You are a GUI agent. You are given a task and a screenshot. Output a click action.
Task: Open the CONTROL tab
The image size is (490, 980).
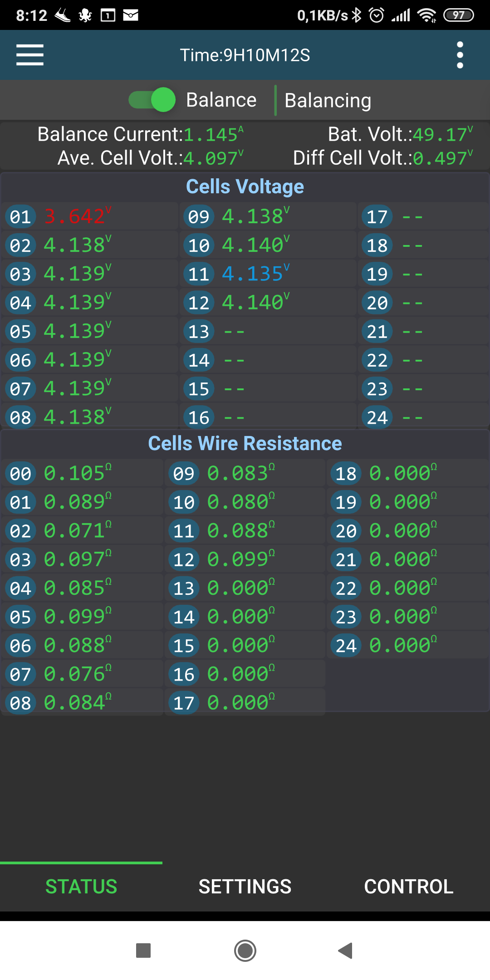point(409,887)
